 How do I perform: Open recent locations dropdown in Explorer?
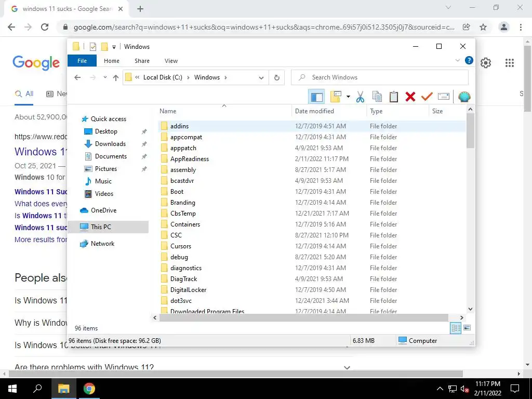pos(105,77)
